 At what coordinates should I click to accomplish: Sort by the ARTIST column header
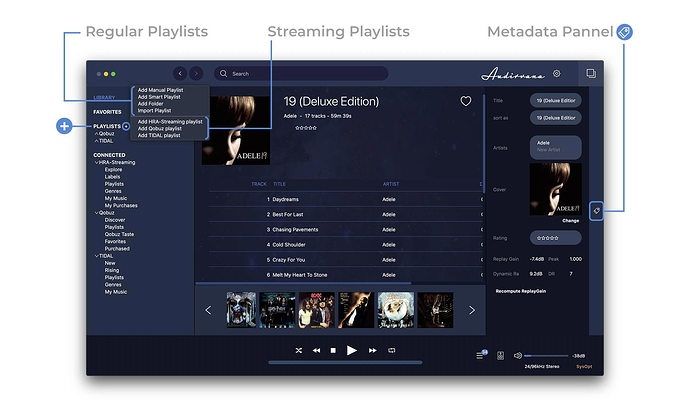point(391,184)
